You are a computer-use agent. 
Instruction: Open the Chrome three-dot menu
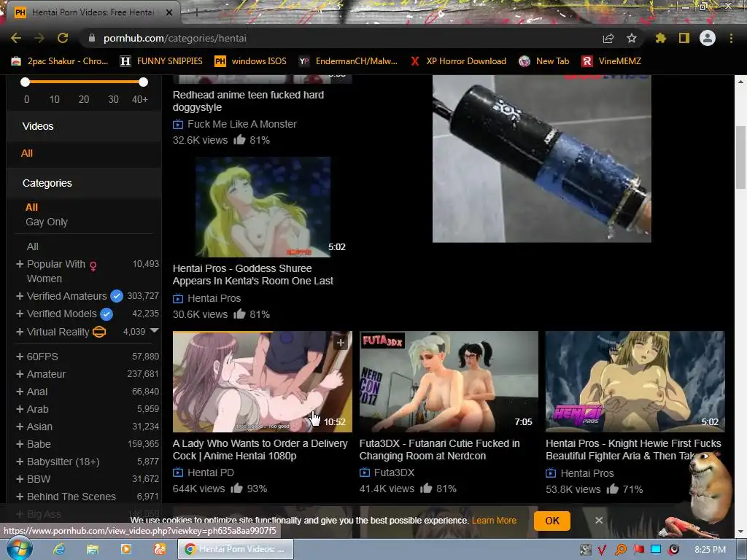click(731, 38)
